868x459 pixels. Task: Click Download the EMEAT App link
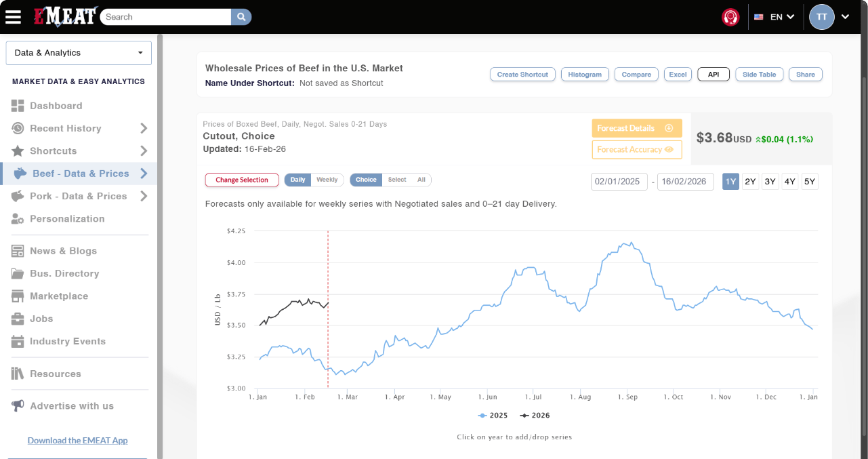[x=77, y=441]
